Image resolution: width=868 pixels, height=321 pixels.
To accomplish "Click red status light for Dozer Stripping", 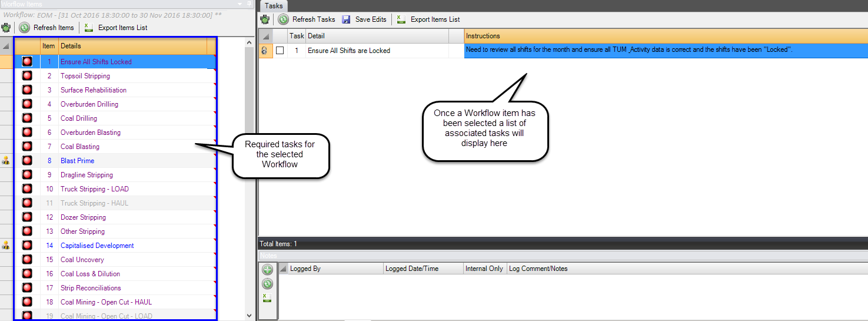I will (27, 217).
